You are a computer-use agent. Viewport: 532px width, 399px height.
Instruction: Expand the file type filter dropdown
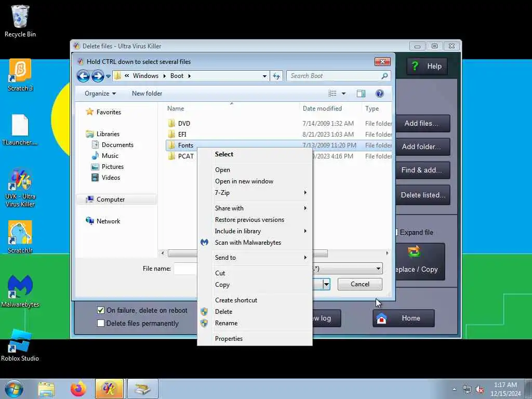pyautogui.click(x=378, y=269)
